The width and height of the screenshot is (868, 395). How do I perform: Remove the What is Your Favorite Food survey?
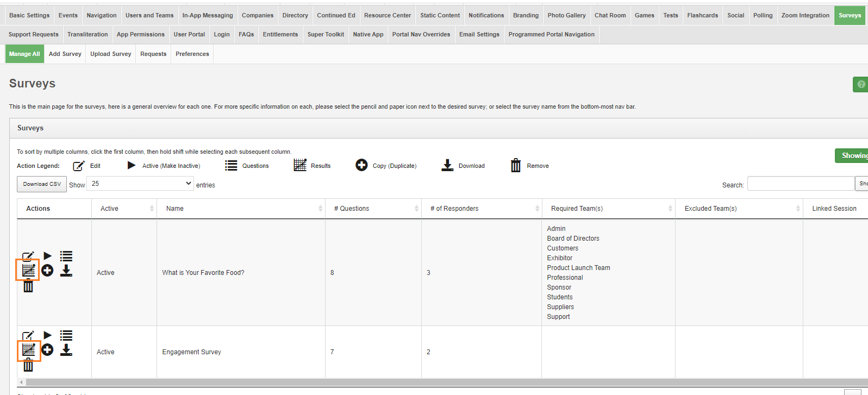28,286
